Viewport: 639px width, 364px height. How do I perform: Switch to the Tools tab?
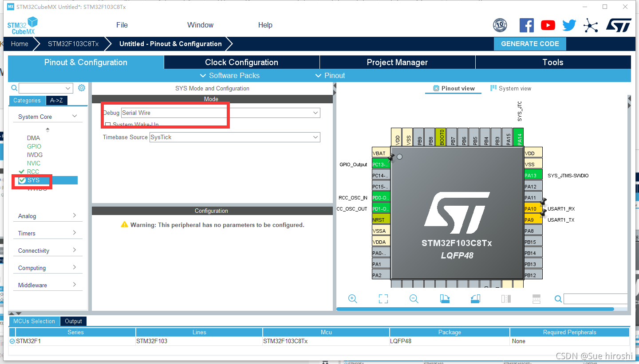pyautogui.click(x=553, y=62)
